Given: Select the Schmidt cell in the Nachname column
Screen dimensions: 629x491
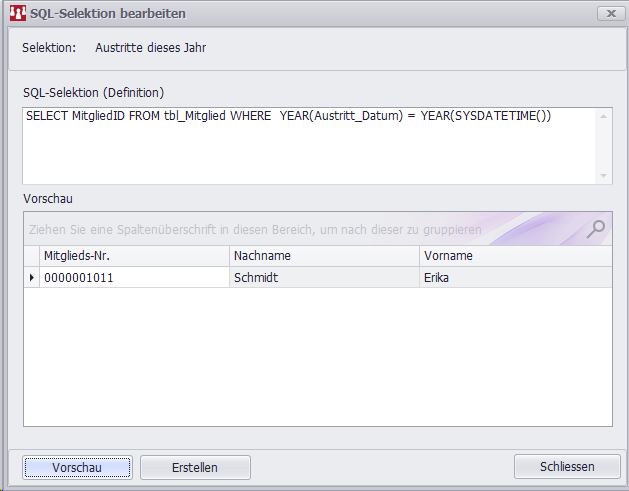Looking at the screenshot, I should (324, 277).
